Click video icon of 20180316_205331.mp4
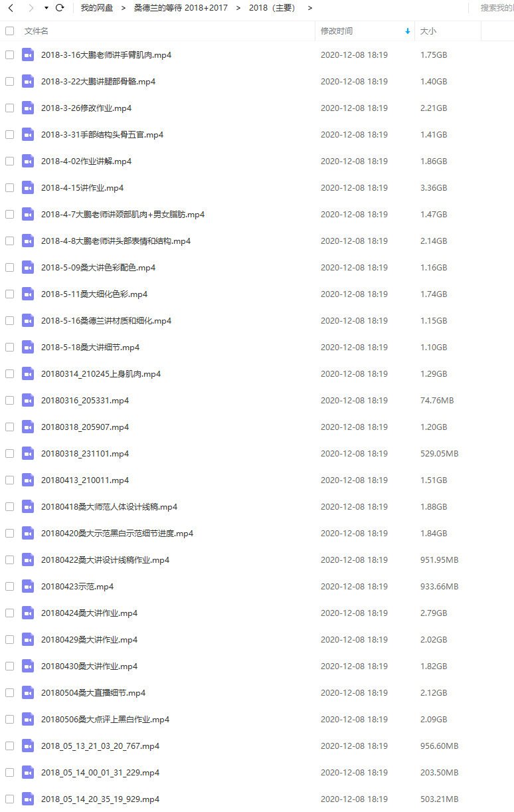 [x=28, y=400]
